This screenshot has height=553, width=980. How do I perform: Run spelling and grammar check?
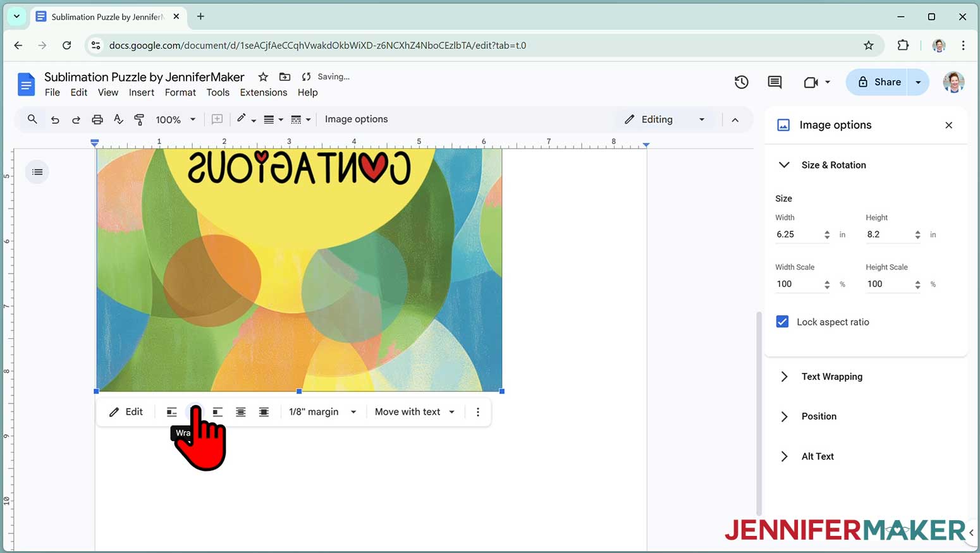[x=118, y=119]
